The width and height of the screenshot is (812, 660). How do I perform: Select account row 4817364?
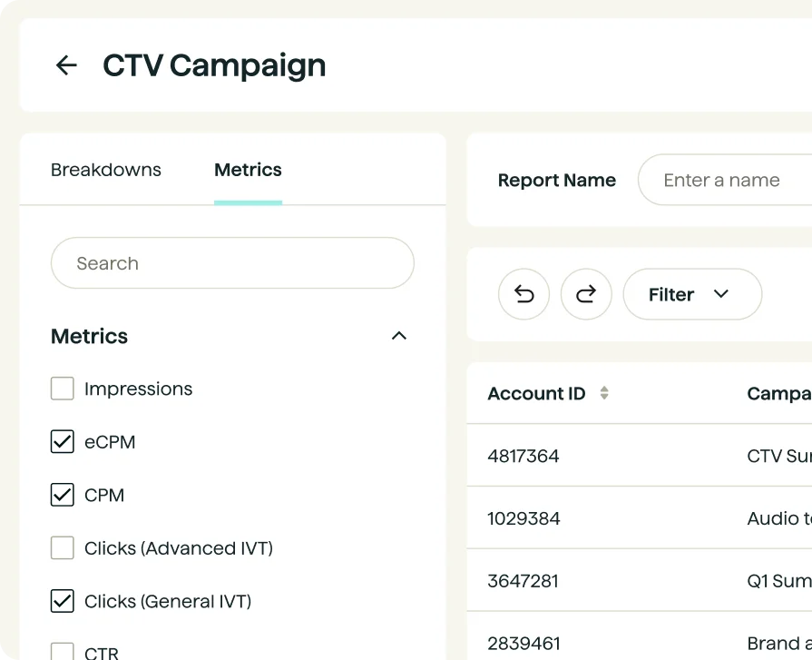tap(523, 456)
